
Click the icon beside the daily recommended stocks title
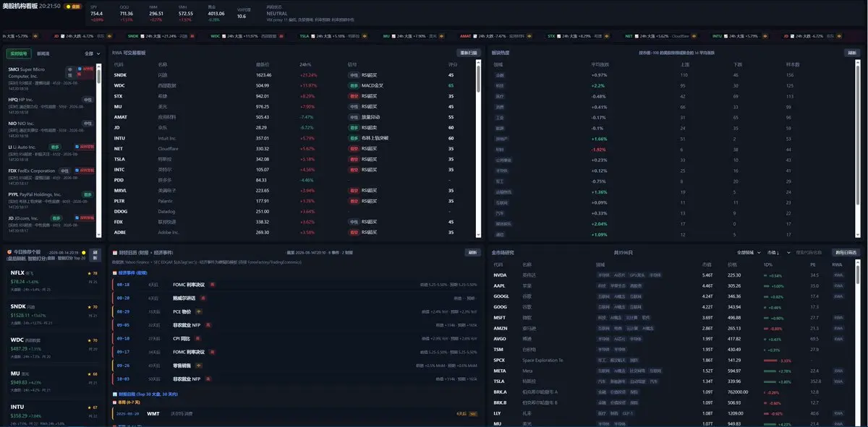[9, 251]
